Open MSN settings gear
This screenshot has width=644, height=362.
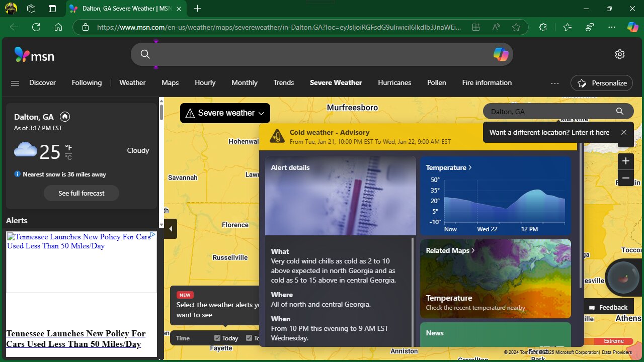coord(620,54)
